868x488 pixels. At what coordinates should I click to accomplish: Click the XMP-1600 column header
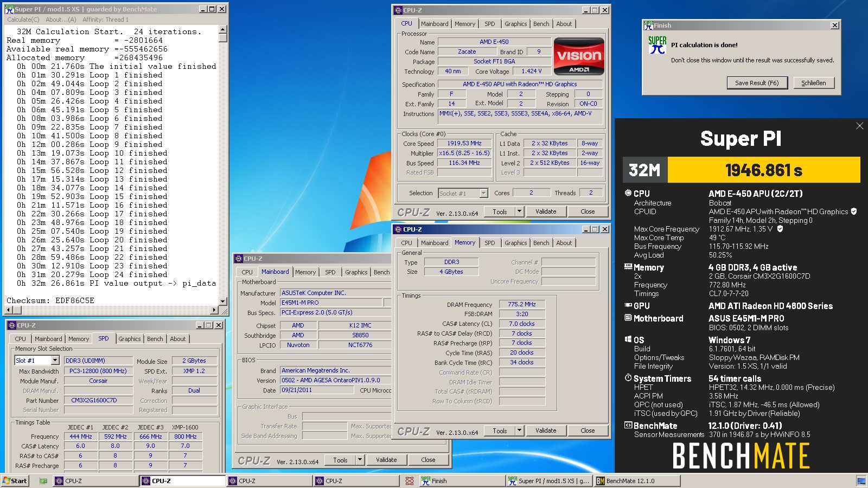185,427
